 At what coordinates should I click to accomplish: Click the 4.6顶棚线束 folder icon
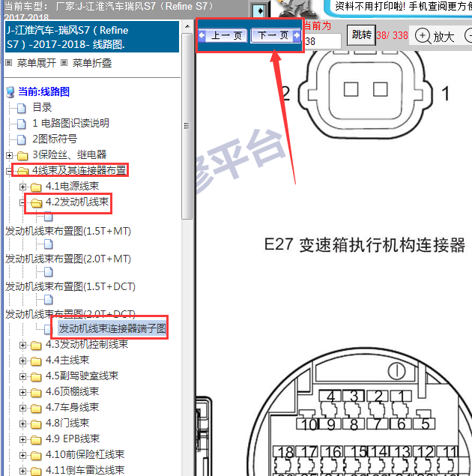(36, 393)
